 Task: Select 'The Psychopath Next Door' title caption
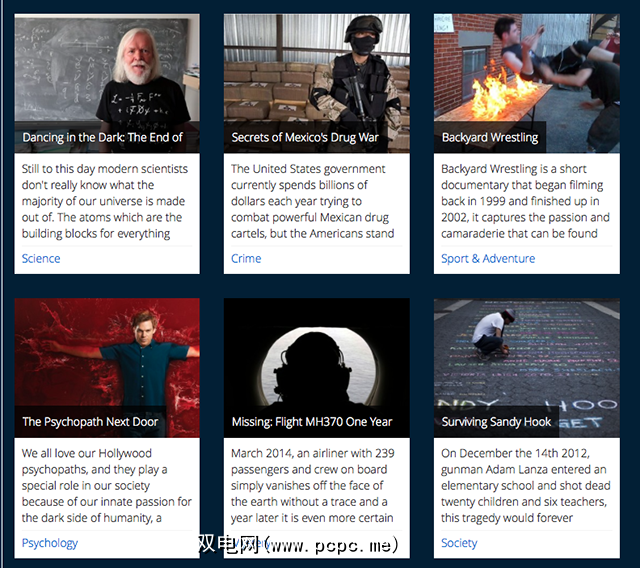point(90,422)
